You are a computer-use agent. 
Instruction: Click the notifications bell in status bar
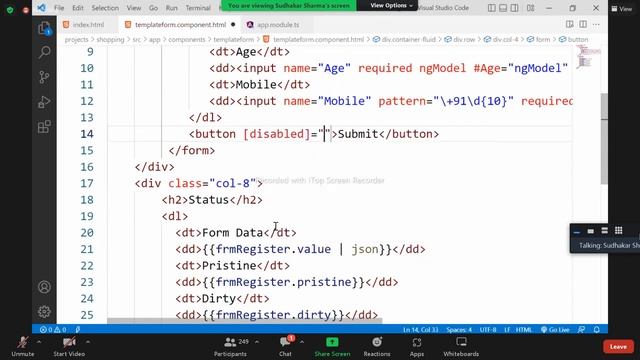(596, 329)
